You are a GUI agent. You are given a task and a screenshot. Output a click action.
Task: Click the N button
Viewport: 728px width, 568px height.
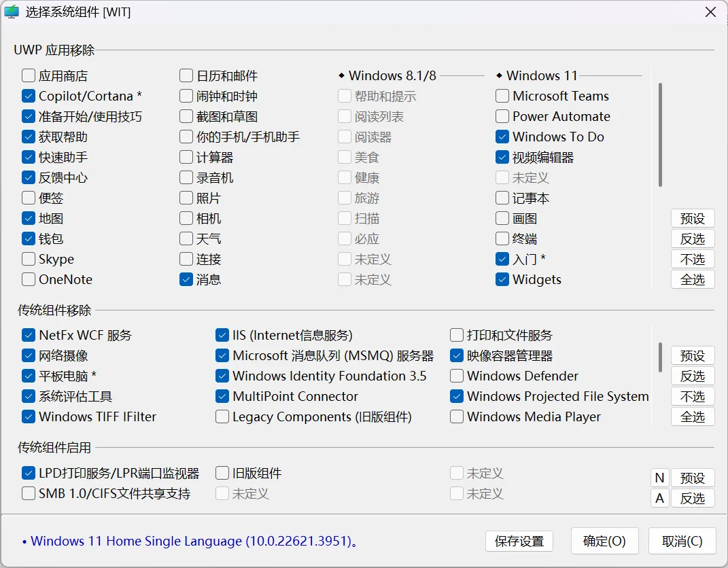[660, 478]
